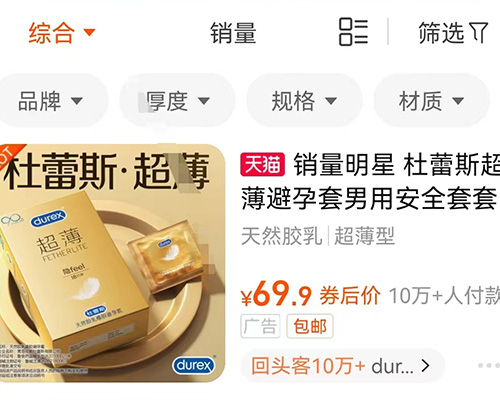Switch to list/grid layout view icon
Screen dimensions: 500x400
[353, 32]
